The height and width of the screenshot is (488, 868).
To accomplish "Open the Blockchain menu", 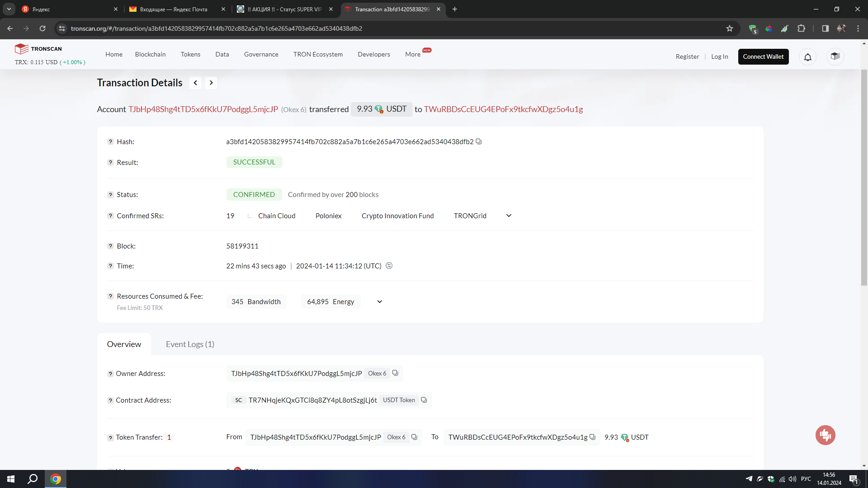I will pos(151,54).
